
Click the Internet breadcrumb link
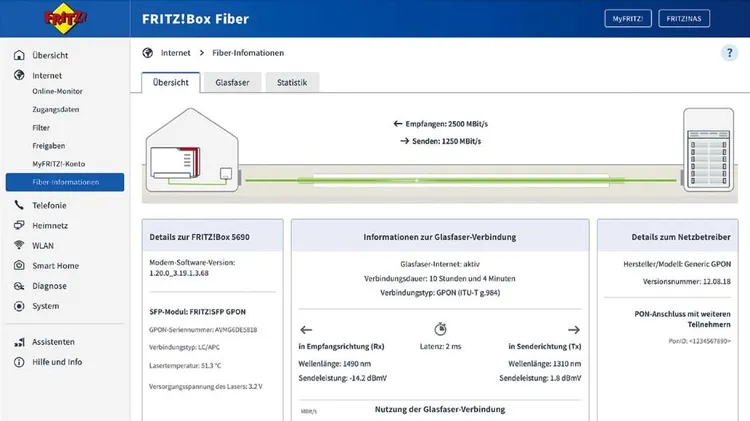pos(176,53)
